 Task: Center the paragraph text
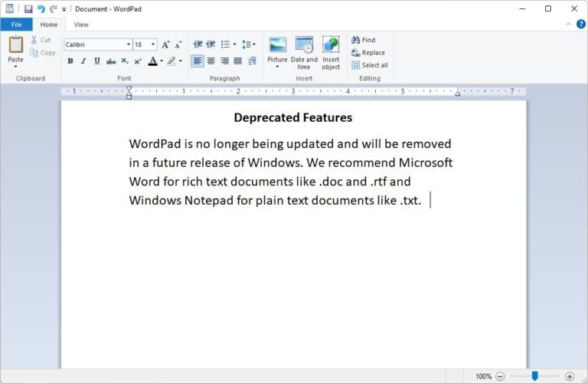pos(211,61)
